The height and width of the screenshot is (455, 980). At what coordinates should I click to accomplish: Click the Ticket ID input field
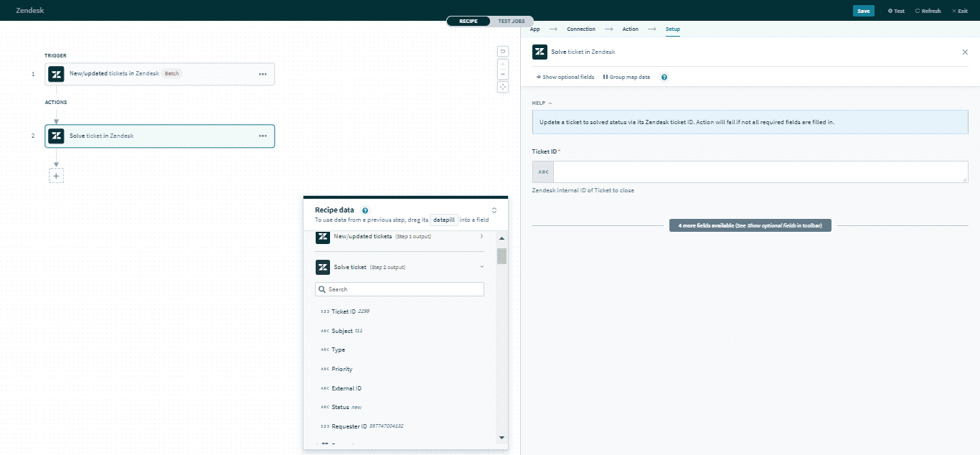759,172
